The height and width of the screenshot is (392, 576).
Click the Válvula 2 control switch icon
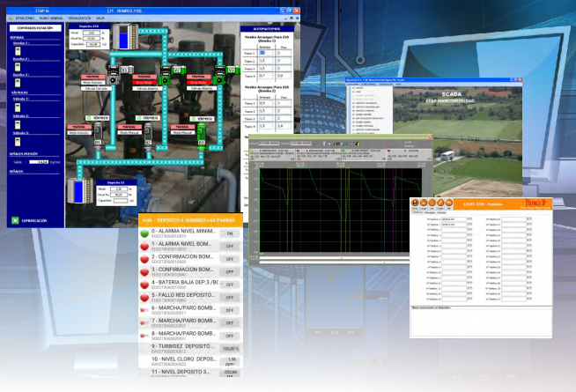[x=18, y=124]
